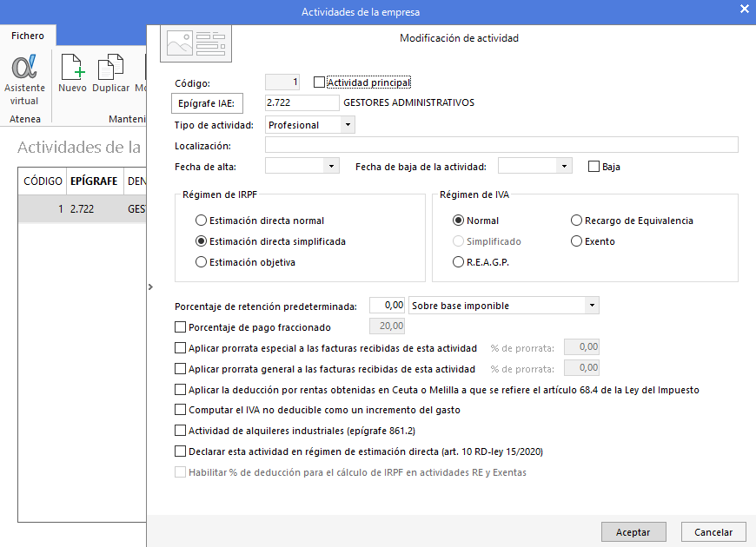Open Sobre base imponible dropdown
The width and height of the screenshot is (756, 547).
(x=592, y=305)
